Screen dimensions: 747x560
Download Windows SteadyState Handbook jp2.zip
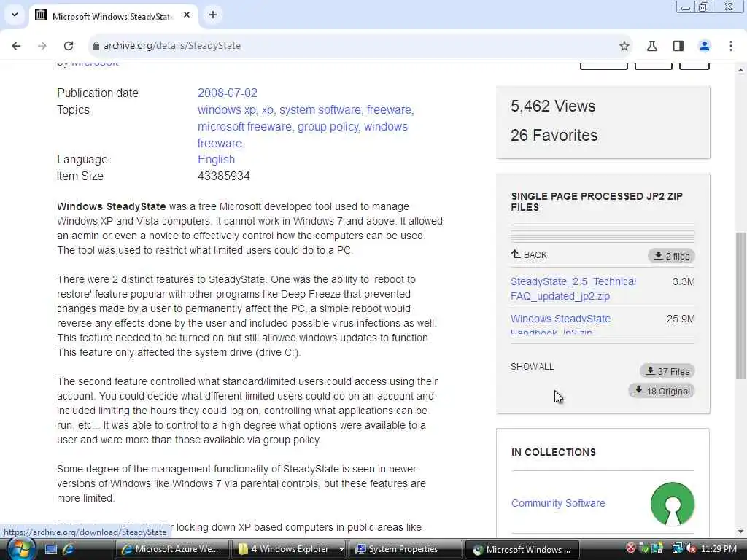tap(560, 324)
